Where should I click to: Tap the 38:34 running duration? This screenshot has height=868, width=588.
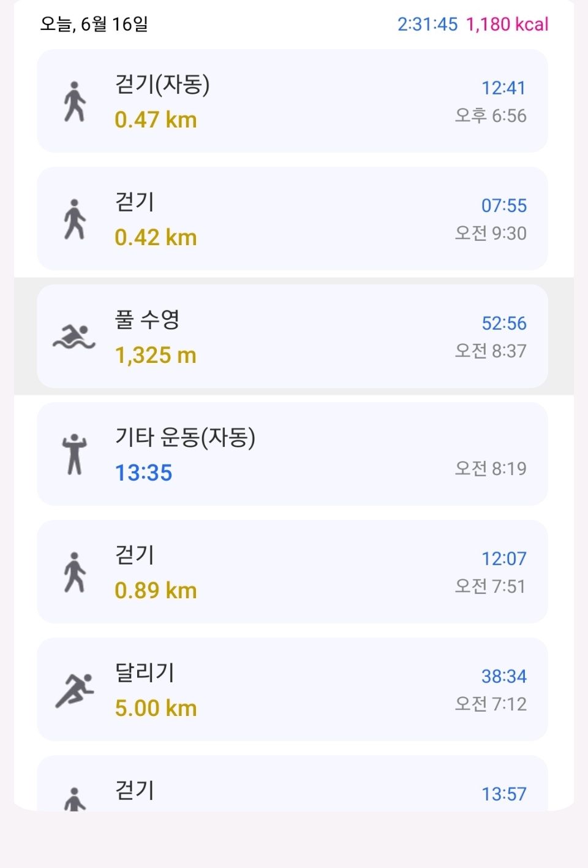(504, 676)
